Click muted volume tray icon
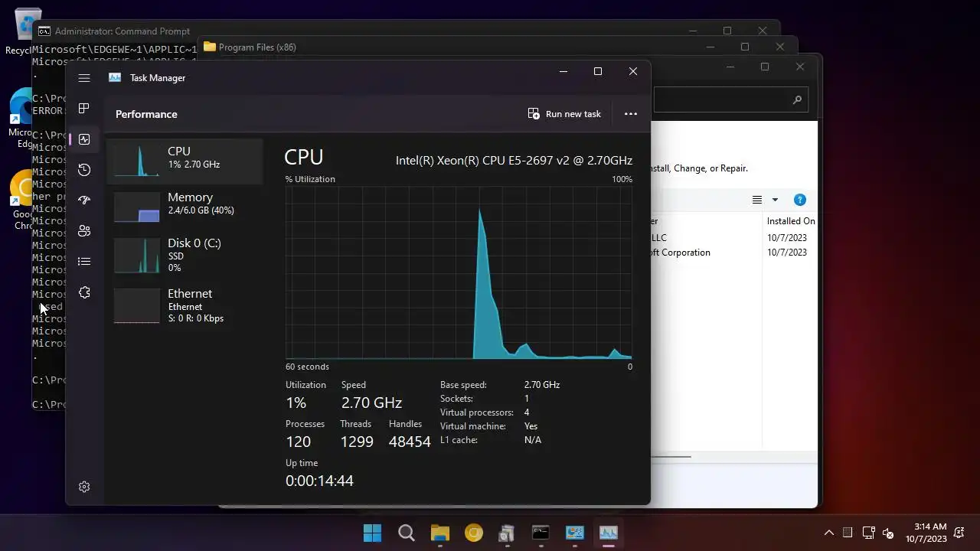This screenshot has height=551, width=980. [888, 533]
